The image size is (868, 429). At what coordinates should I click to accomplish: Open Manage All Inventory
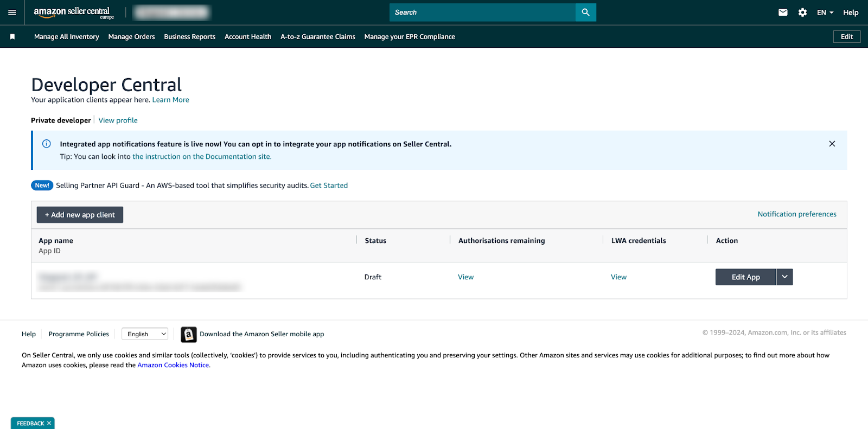tap(67, 37)
